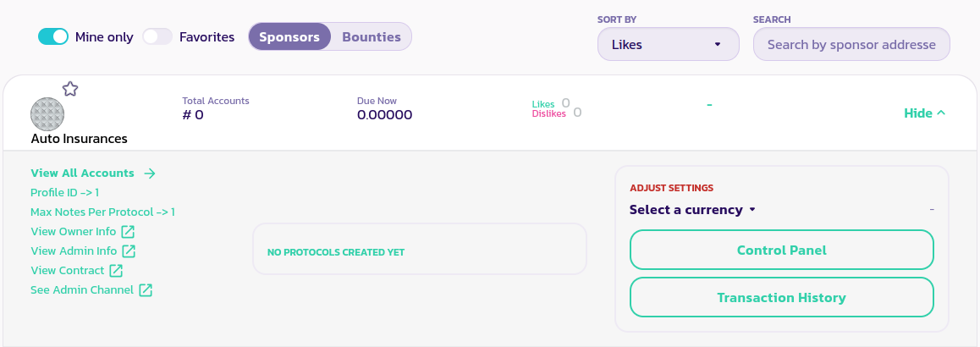Toggle the Mine only switch

tap(52, 37)
